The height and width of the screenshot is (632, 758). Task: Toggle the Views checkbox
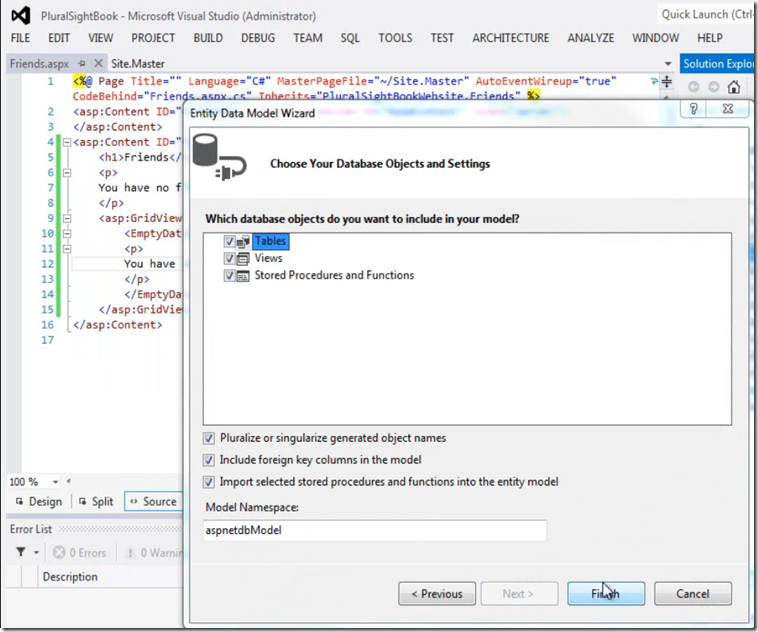[x=229, y=258]
